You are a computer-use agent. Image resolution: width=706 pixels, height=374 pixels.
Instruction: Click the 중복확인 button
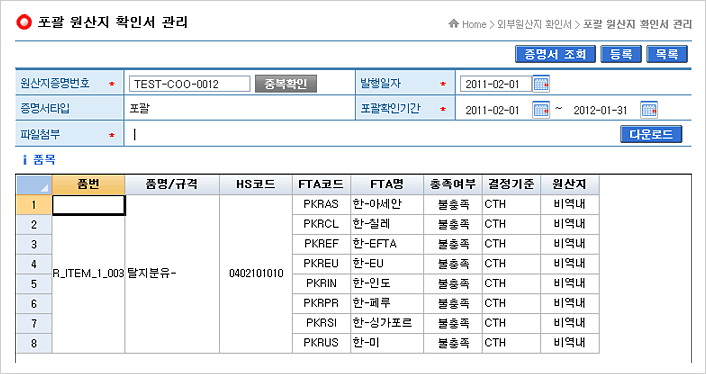[x=286, y=84]
